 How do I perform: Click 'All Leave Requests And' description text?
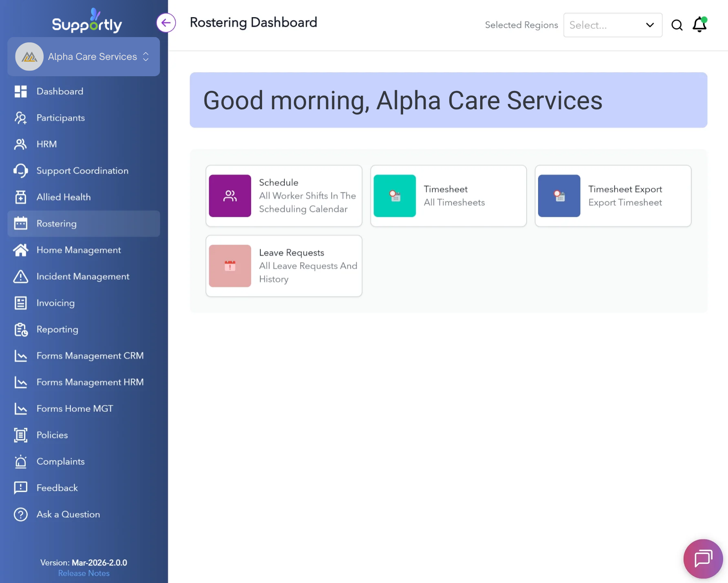coord(308,266)
